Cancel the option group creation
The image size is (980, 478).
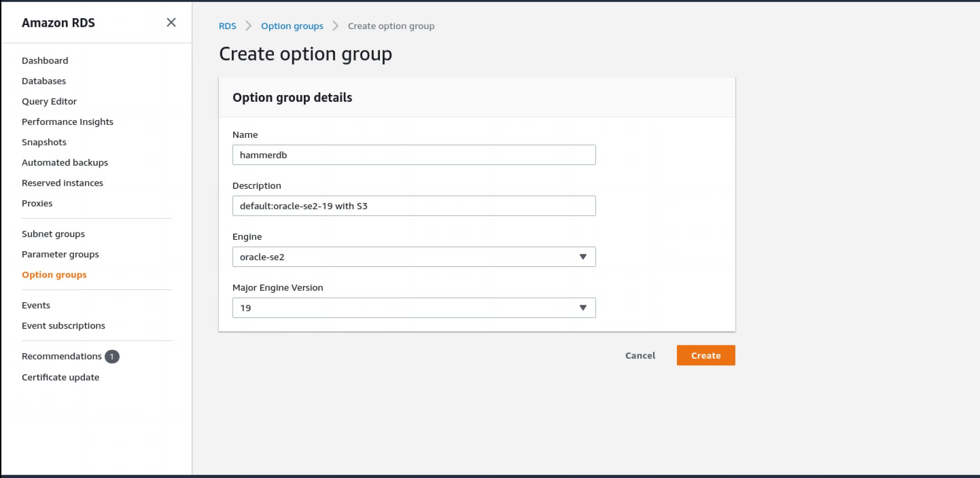click(x=640, y=355)
